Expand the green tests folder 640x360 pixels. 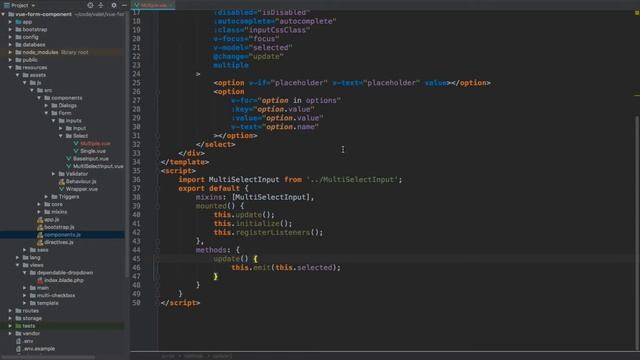[10, 326]
